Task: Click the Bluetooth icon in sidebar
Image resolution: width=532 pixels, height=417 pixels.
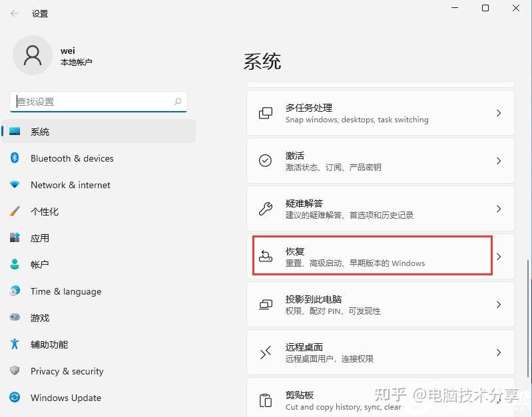Action: pyautogui.click(x=15, y=158)
